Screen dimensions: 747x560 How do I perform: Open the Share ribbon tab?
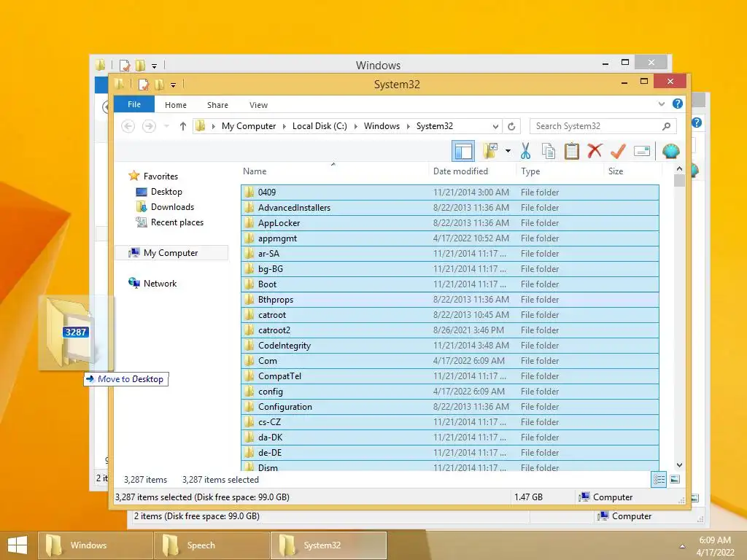click(x=217, y=105)
